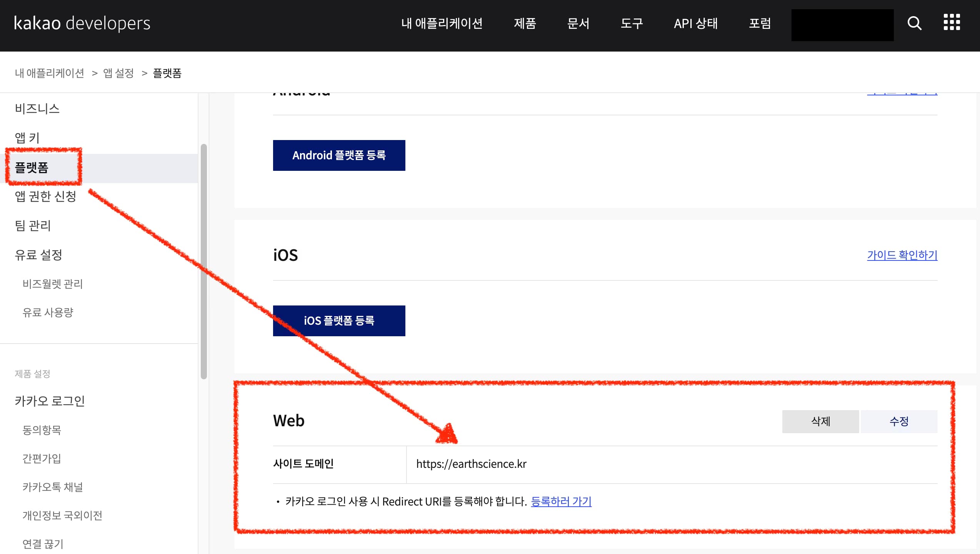Select 앱 키 in the sidebar

(27, 138)
